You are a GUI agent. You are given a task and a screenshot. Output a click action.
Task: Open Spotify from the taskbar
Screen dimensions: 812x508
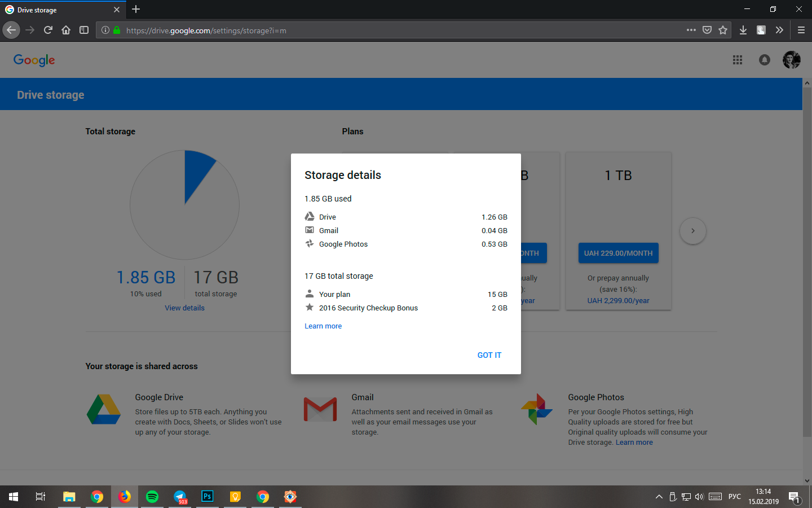point(152,497)
